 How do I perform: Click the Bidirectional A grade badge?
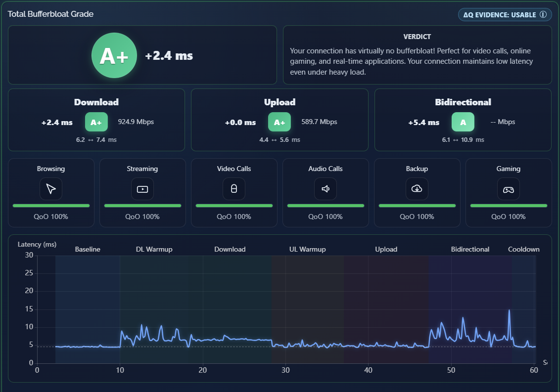coord(463,122)
